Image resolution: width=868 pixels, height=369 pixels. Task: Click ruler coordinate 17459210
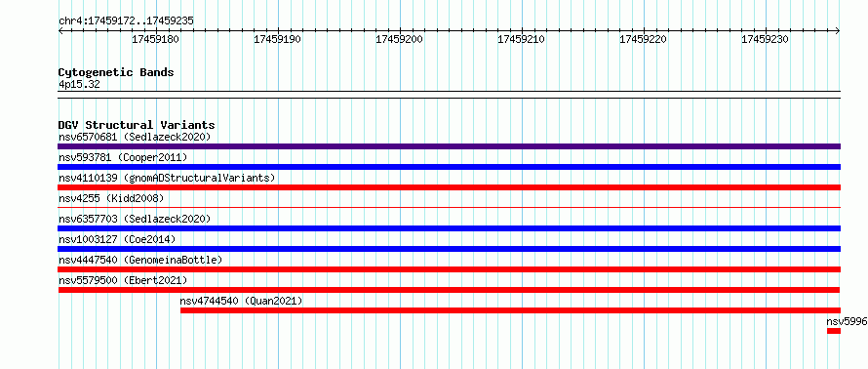click(x=522, y=40)
